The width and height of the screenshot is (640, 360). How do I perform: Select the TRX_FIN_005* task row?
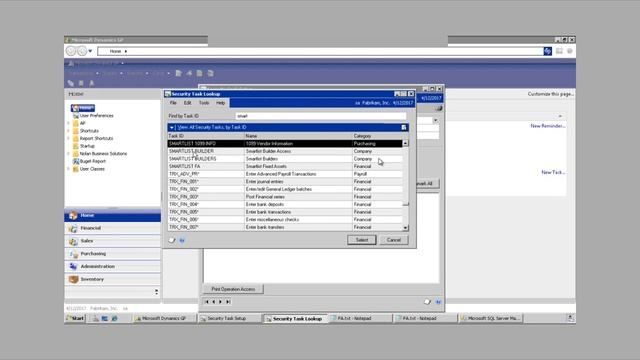[x=284, y=212]
